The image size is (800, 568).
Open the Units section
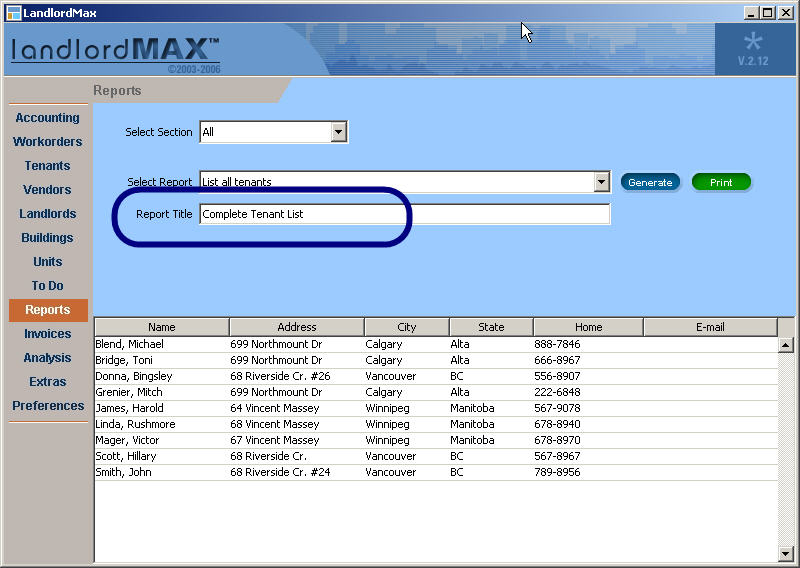coord(47,262)
